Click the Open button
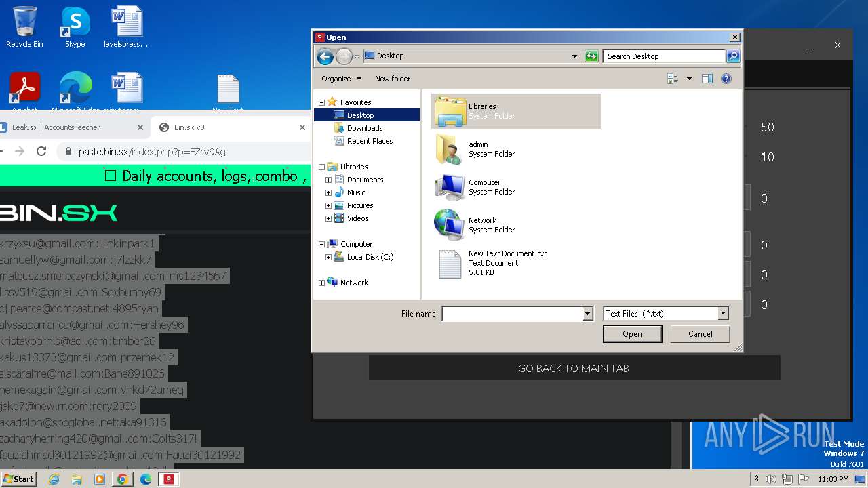The height and width of the screenshot is (488, 868). click(x=632, y=334)
